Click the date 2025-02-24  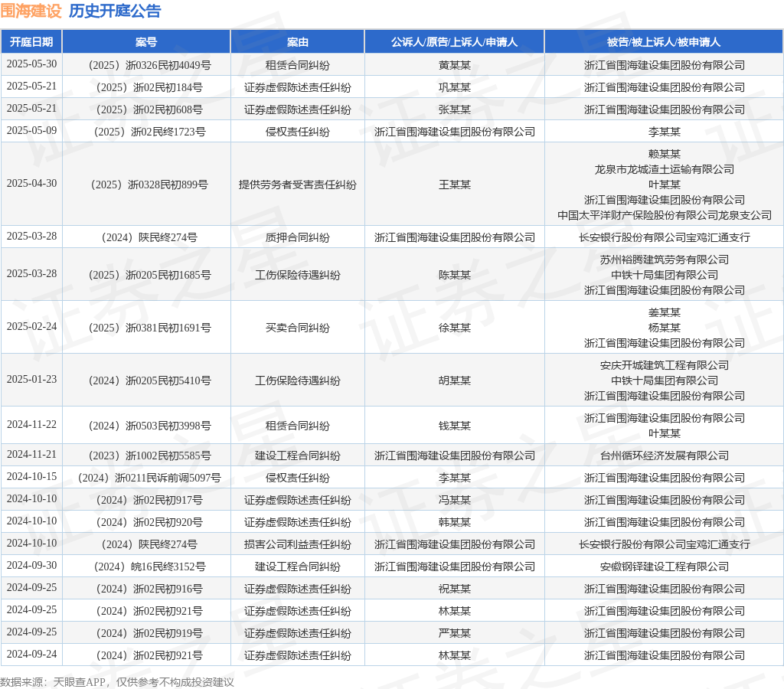31,326
